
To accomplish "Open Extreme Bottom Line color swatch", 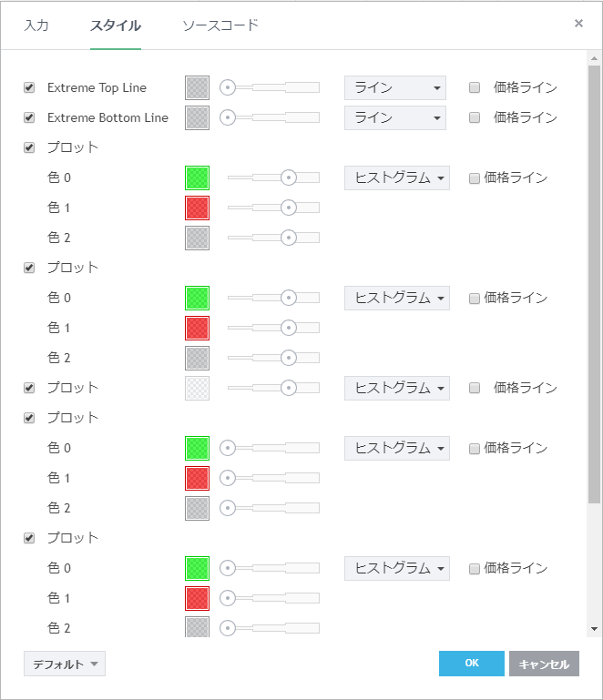I will tap(197, 117).
